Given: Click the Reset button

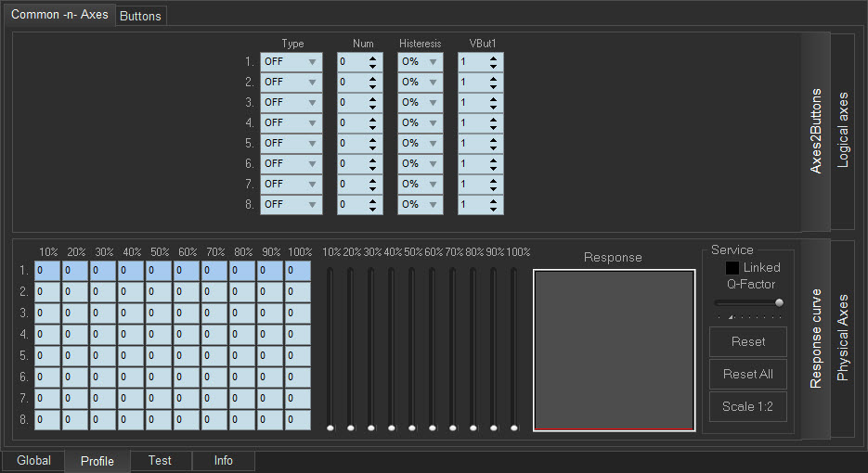Looking at the screenshot, I should pos(748,341).
